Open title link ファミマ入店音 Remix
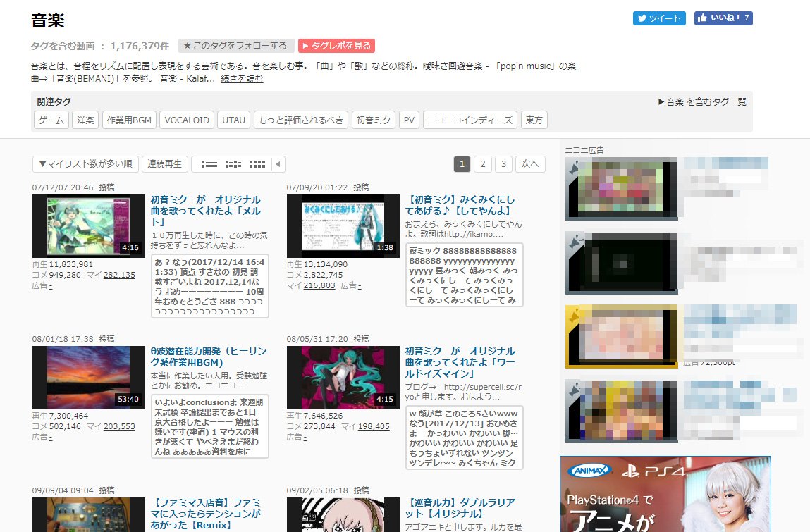Screen dimensions: 810x532 [x=206, y=514]
